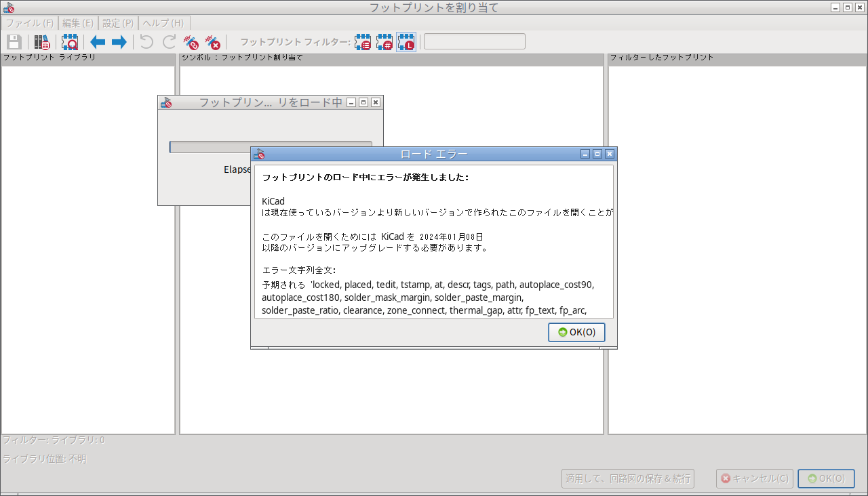Screen dimensions: 868x496
Task: Click delete all footprint associations icon
Action: tap(213, 42)
